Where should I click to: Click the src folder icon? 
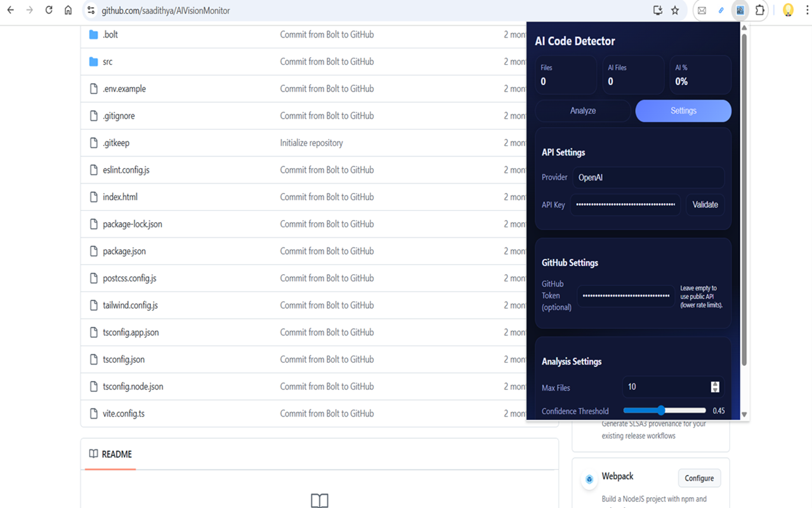point(94,62)
